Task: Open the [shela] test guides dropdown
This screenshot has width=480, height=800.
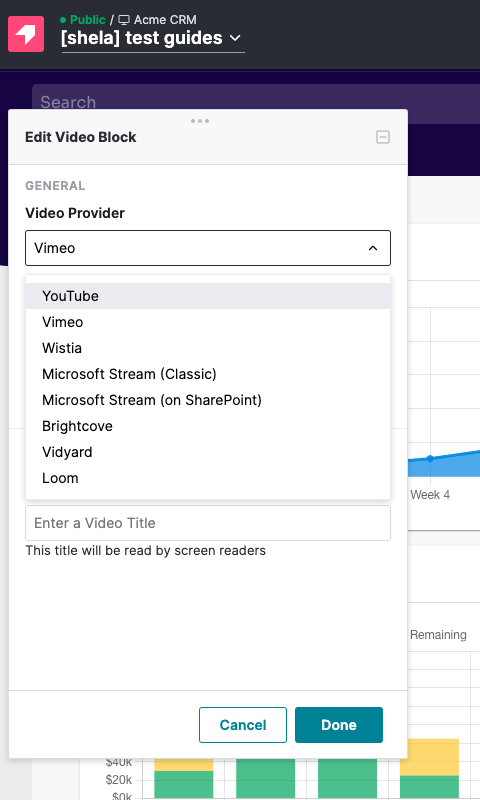Action: pyautogui.click(x=153, y=38)
